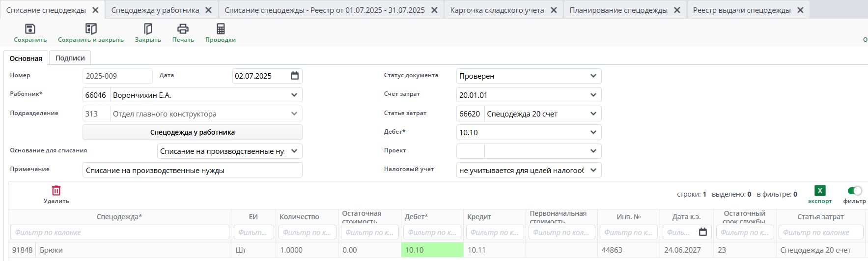Select the green Дебет cell 10.10

[432, 250]
